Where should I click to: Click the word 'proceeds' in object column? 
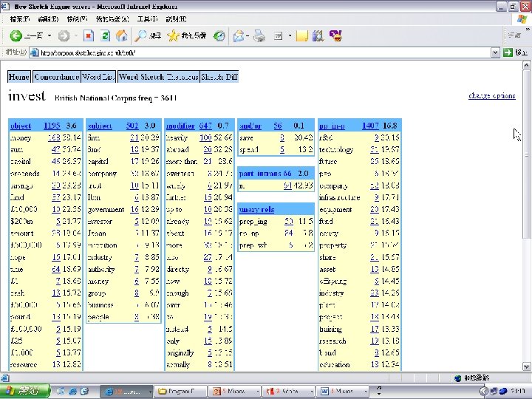(25, 174)
